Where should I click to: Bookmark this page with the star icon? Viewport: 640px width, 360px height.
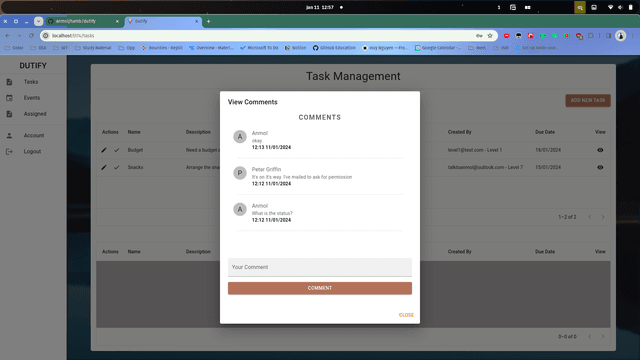coord(490,36)
